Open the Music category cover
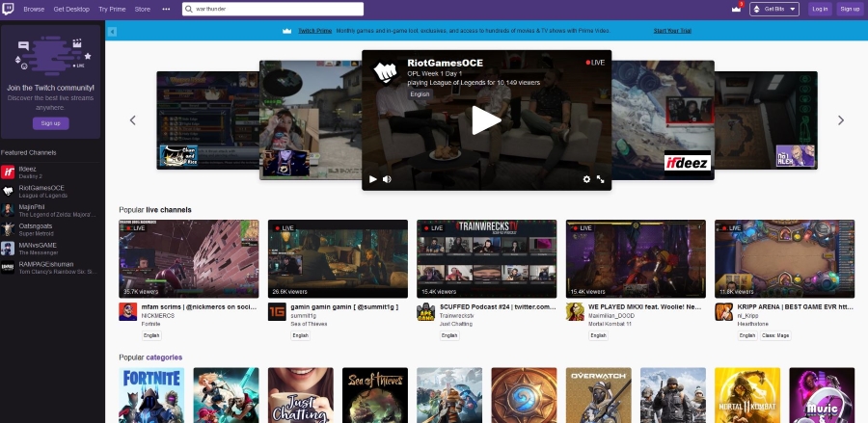Viewport: 868px width, 423px height. coord(822,395)
